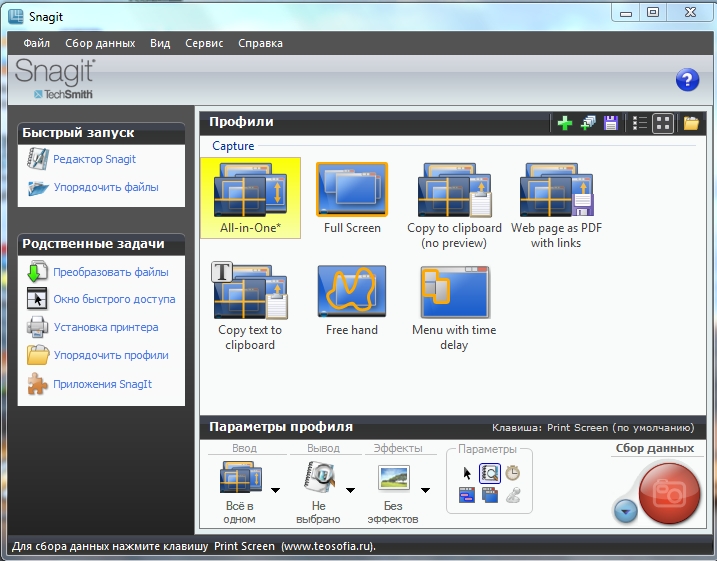
Task: Expand the Вывод output dropdown arrow
Action: click(350, 490)
